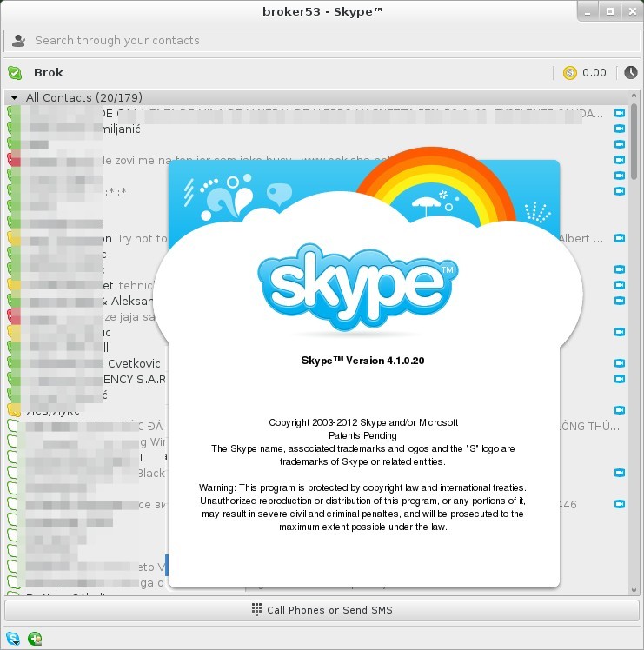
Task: Click video icon on the 'Black' row
Action: 620,473
